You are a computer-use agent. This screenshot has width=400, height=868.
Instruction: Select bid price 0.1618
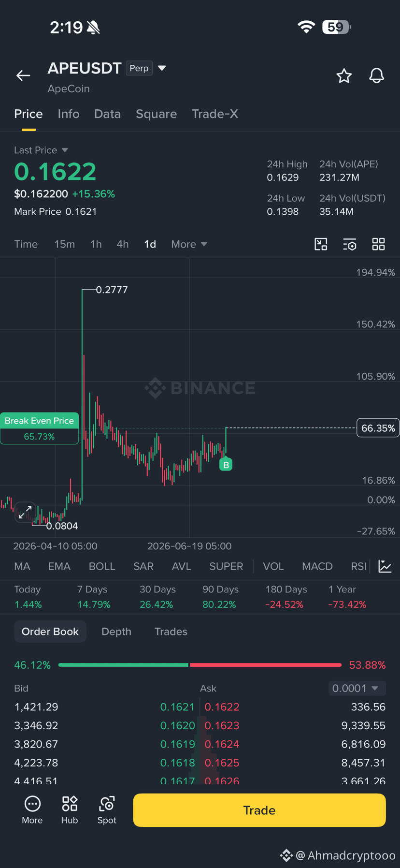[177, 763]
